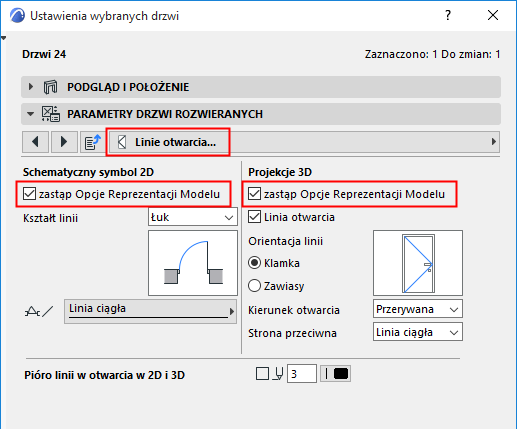Screen dimensions: 517x429
Task: Select the Zawiasy radio button
Action: click(254, 286)
